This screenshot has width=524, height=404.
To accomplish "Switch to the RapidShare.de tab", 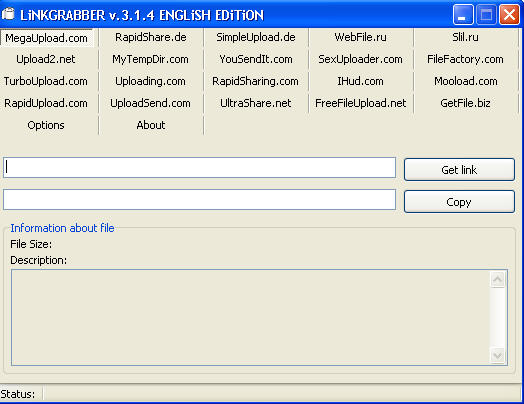I will (151, 37).
